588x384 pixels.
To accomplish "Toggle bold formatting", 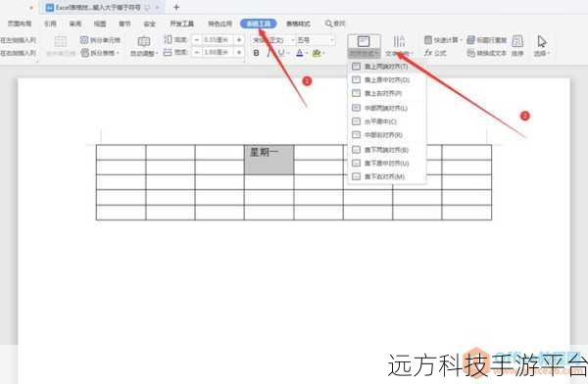I will 257,53.
